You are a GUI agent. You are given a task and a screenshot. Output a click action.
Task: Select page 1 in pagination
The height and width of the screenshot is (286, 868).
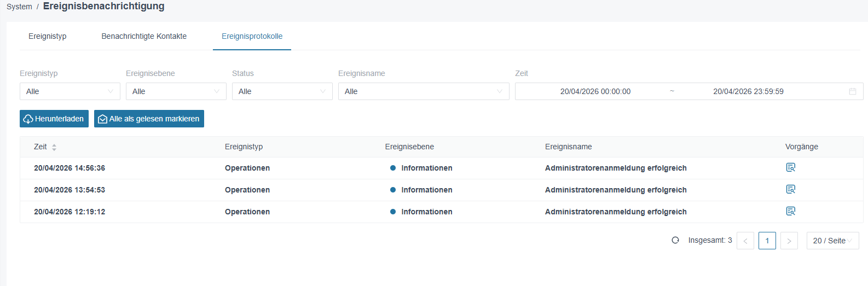click(x=767, y=241)
